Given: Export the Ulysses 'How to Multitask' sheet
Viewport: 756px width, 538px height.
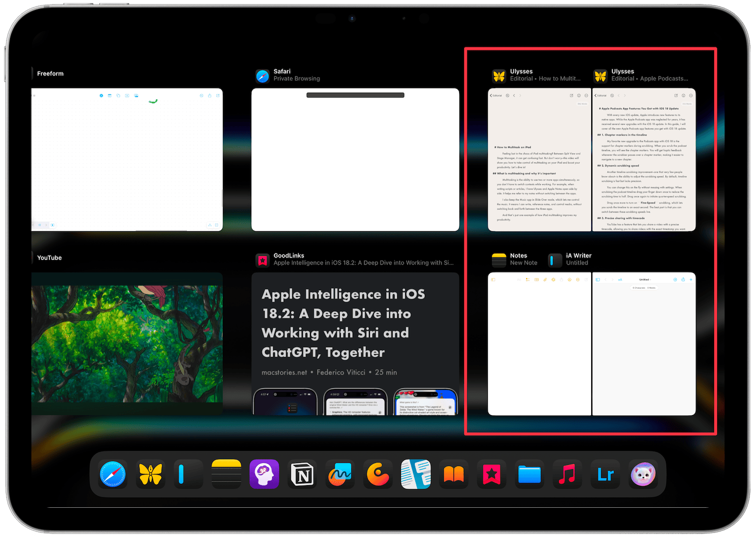Looking at the screenshot, I should tap(571, 95).
